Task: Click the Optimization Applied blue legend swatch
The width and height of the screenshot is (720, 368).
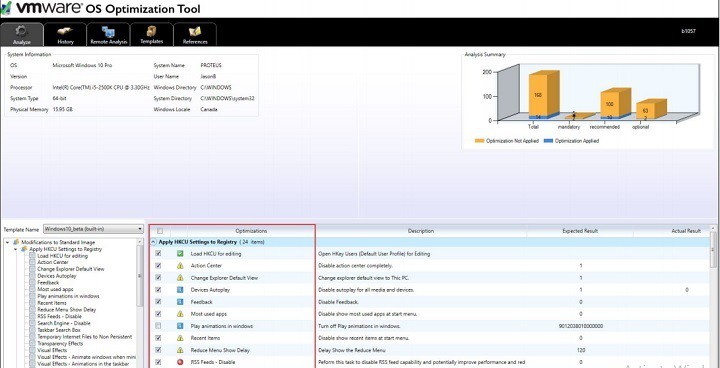Action: click(x=548, y=141)
